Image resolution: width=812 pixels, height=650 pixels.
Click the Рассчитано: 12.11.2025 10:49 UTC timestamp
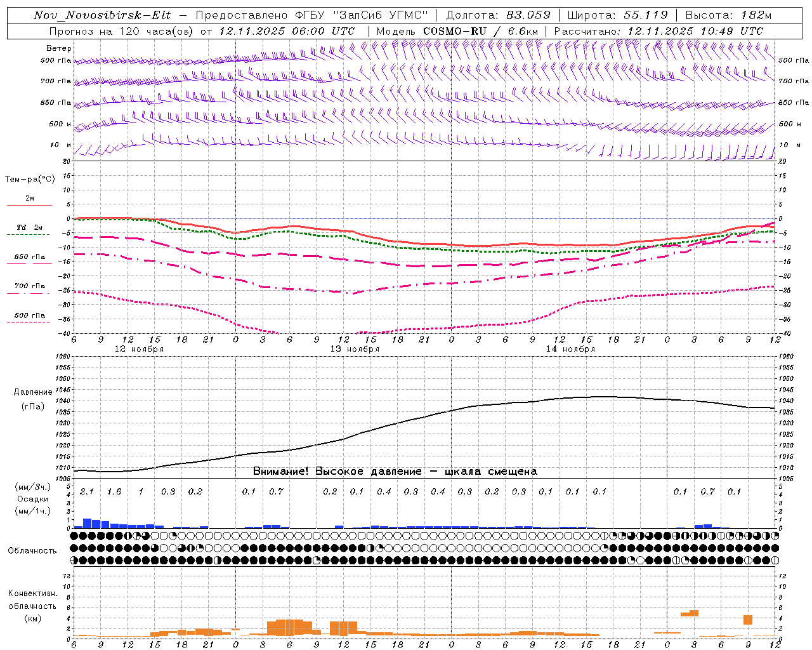[x=658, y=31]
